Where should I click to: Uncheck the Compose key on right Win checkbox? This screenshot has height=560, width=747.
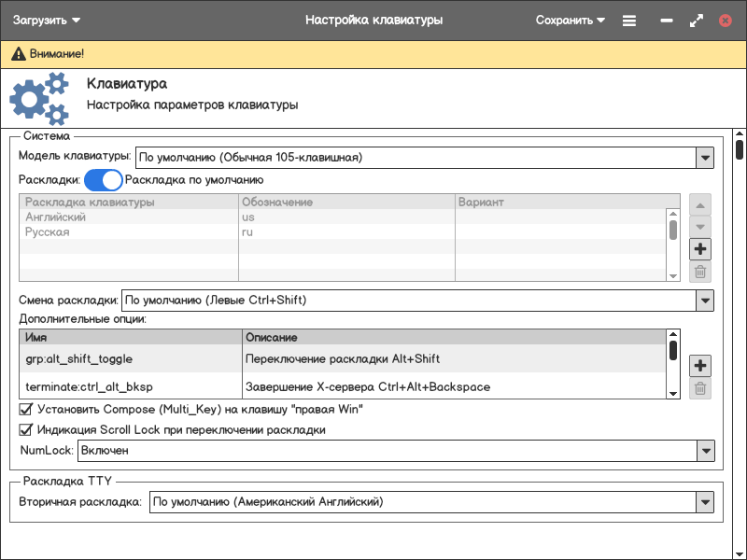click(x=26, y=409)
